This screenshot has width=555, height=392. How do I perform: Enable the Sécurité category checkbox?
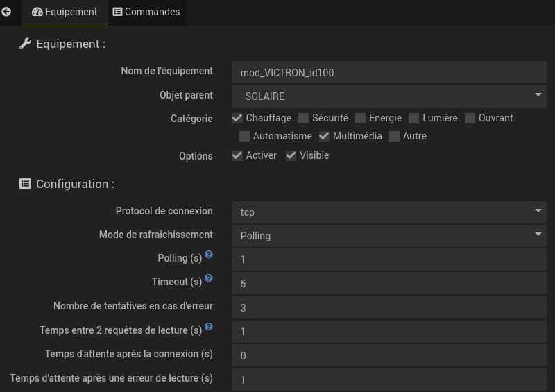(304, 118)
